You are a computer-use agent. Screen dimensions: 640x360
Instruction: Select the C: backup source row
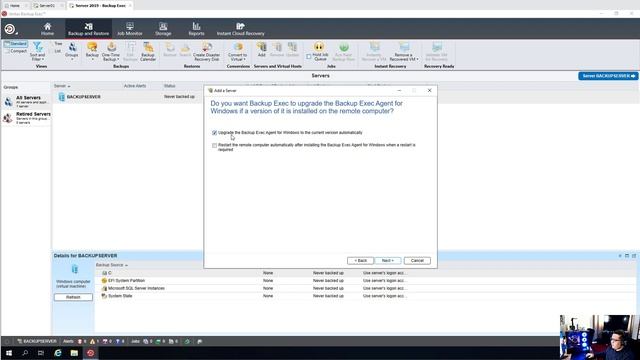pyautogui.click(x=365, y=273)
